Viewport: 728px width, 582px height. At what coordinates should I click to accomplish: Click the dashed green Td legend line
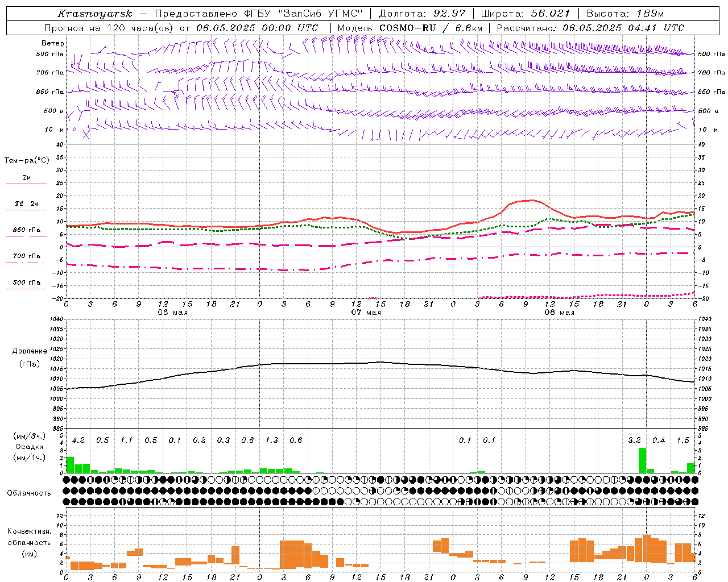[26, 210]
